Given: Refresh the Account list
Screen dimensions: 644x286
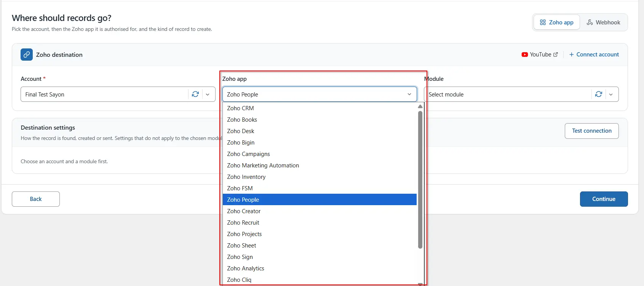Looking at the screenshot, I should coord(195,94).
